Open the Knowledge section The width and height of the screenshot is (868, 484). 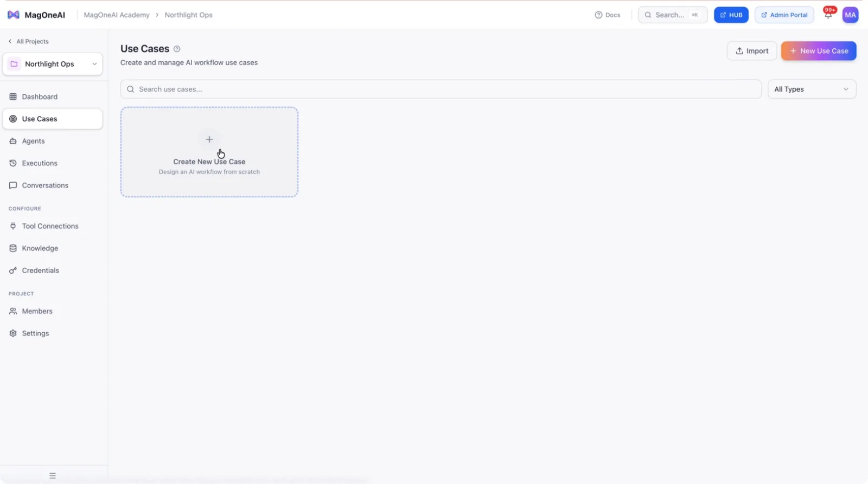pyautogui.click(x=53, y=248)
